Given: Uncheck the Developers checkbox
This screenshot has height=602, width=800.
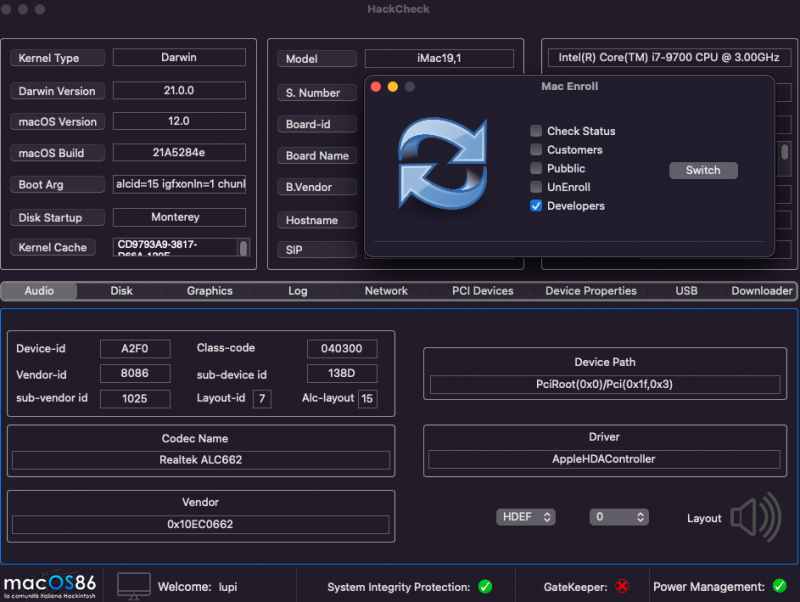Looking at the screenshot, I should click(x=537, y=206).
